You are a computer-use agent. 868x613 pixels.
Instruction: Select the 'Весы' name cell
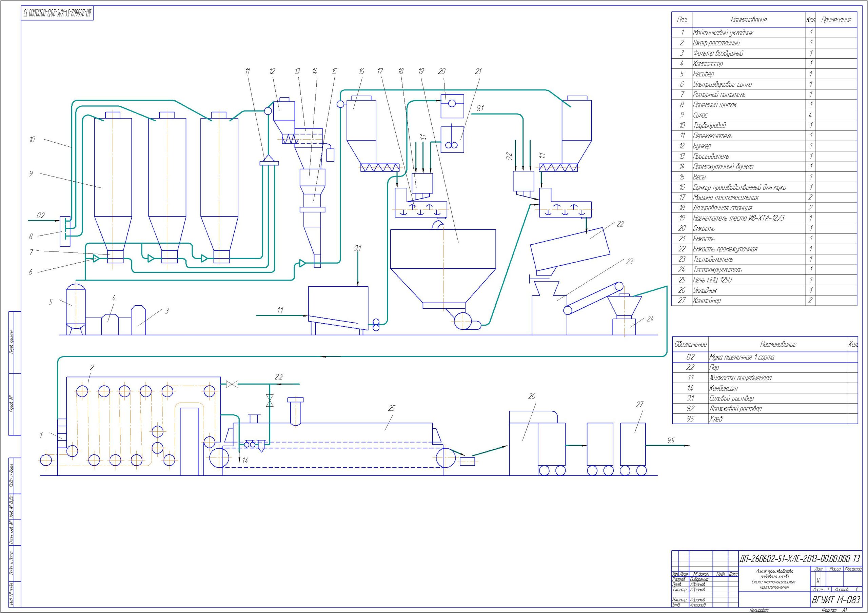(699, 177)
